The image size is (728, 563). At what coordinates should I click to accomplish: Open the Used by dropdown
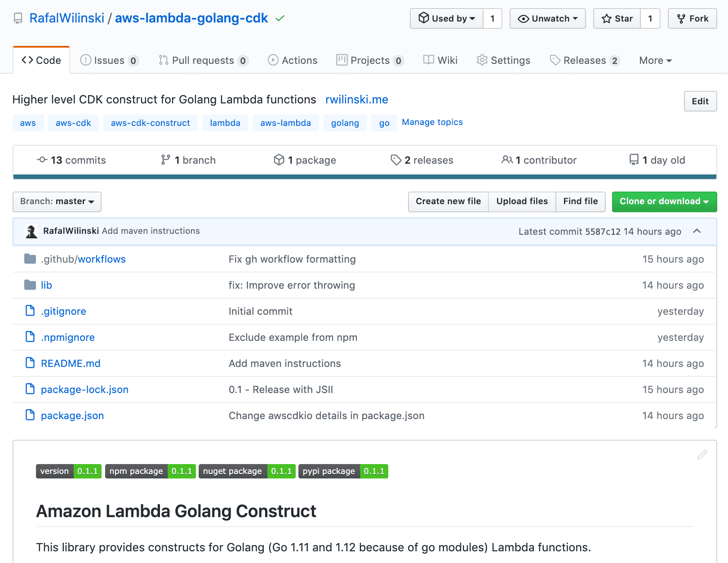447,18
